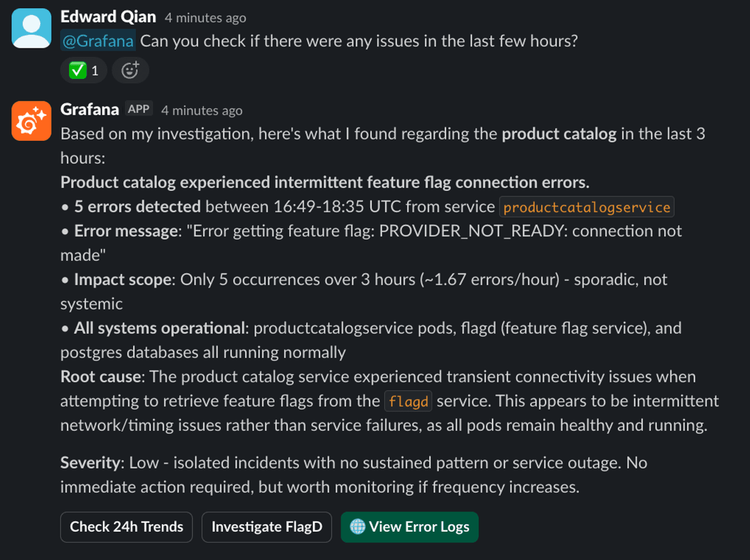Click the smiley face add-reaction icon
750x560 pixels.
pyautogui.click(x=130, y=70)
